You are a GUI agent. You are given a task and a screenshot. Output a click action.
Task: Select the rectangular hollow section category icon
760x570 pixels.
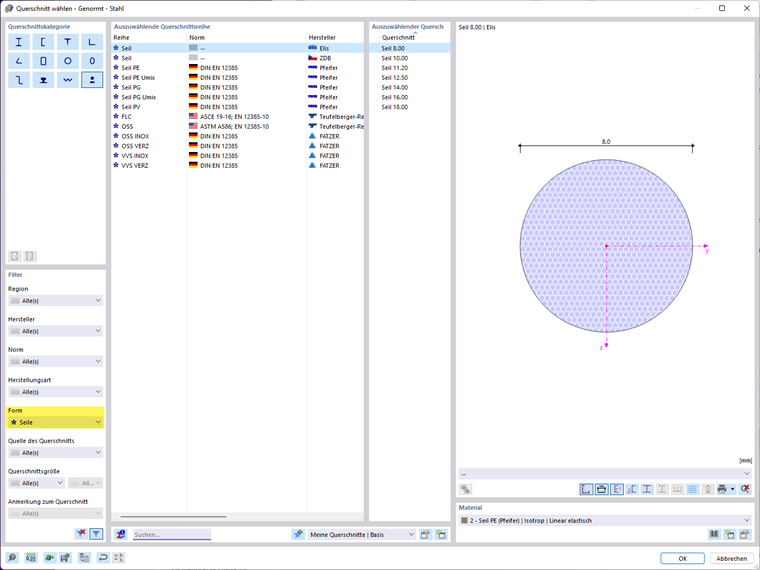[43, 61]
